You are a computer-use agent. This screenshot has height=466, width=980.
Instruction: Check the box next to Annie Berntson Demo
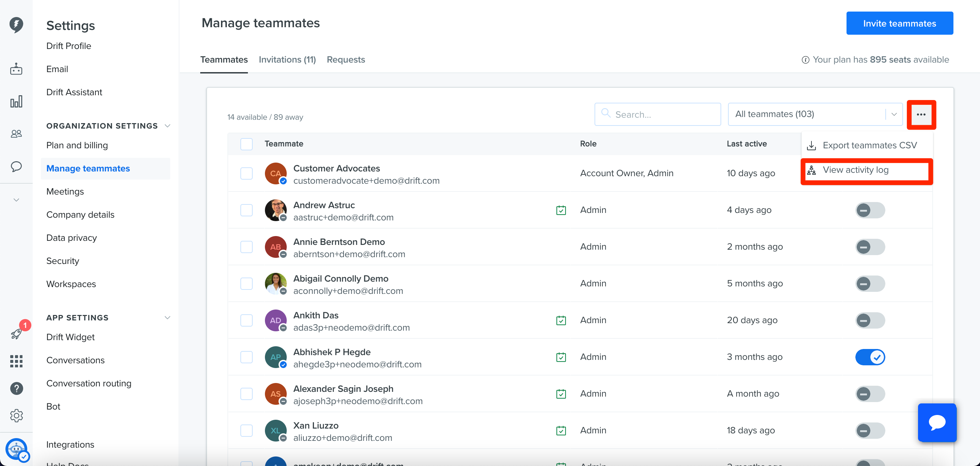pos(247,247)
